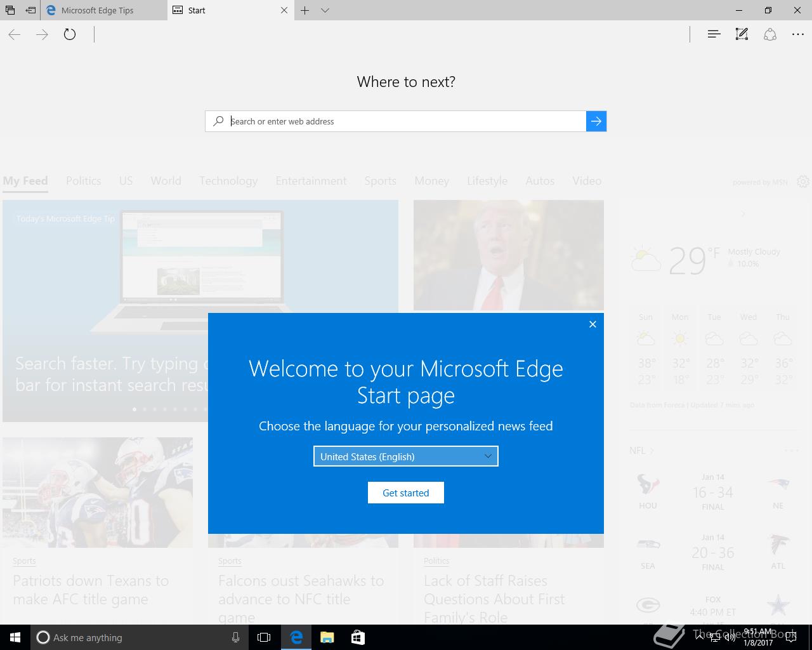
Task: Open the SEA vs ATL 20-36 score
Action: (x=713, y=553)
